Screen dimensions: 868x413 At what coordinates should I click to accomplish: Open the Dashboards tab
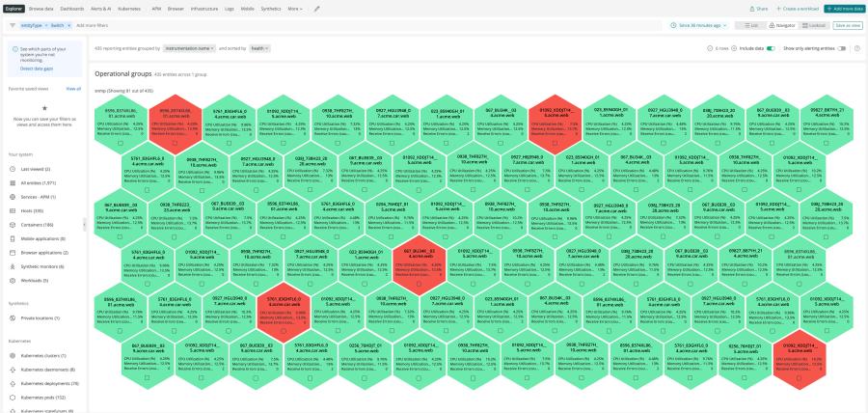pos(72,8)
